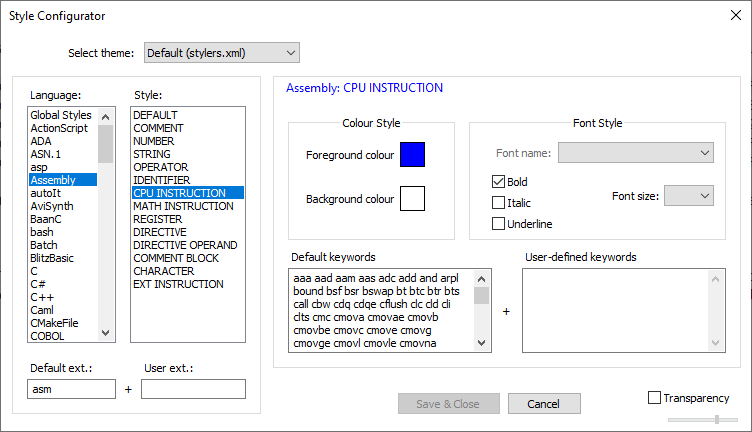Open the Select theme dropdown
Image resolution: width=752 pixels, height=432 pixels.
tap(222, 53)
